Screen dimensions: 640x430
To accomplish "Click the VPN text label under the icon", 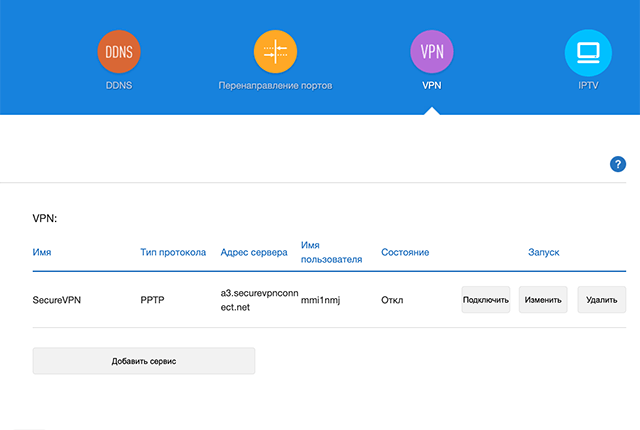I will 432,86.
